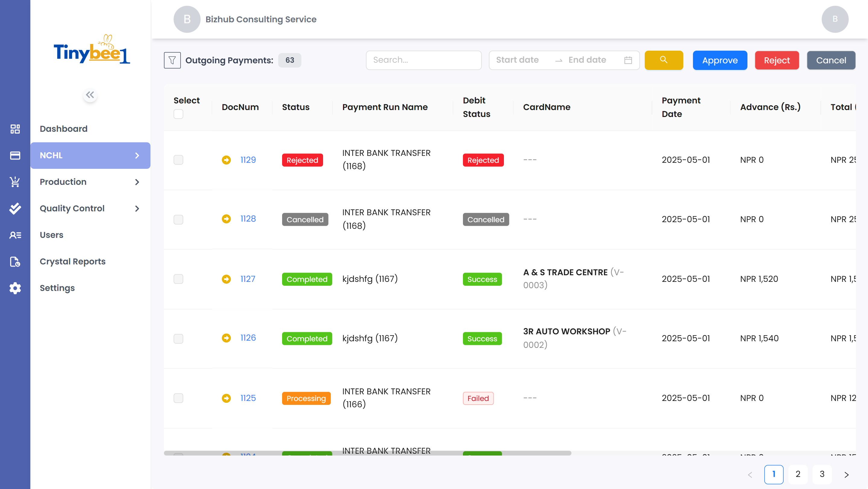Click the yellow search magnifier button
The height and width of the screenshot is (489, 868).
663,60
